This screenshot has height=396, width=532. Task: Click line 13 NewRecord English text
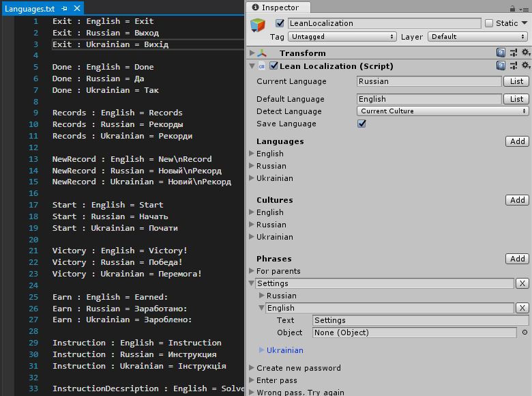coord(132,159)
